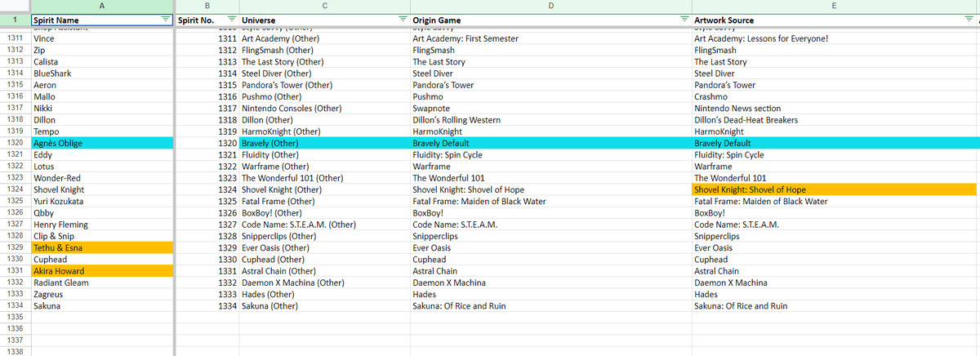The image size is (980, 356).
Task: Open the Universe column filter
Action: (402, 19)
